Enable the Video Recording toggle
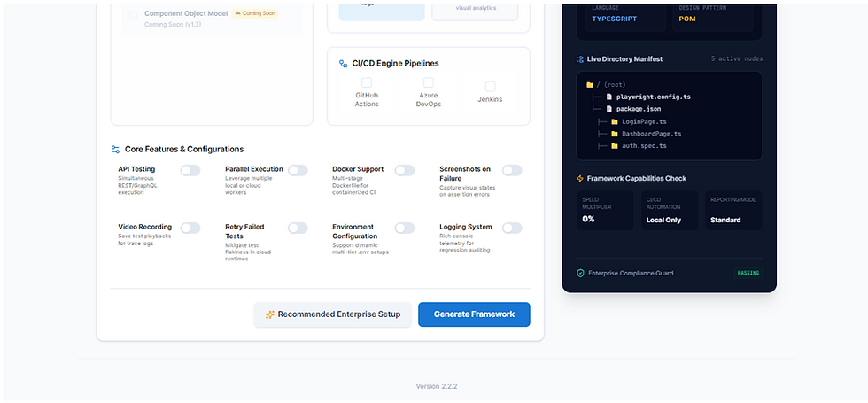 (x=190, y=229)
